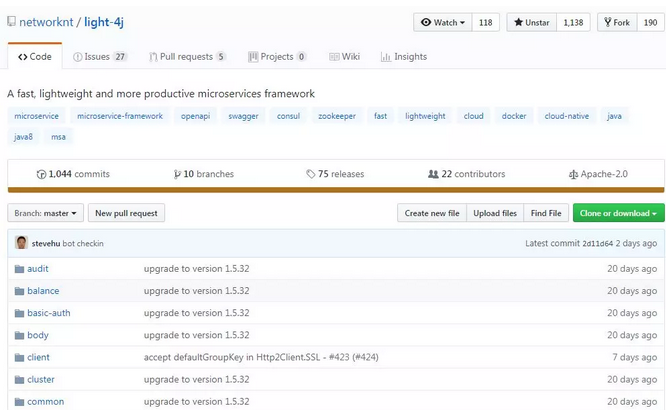Open the Watch dropdown button

[443, 23]
